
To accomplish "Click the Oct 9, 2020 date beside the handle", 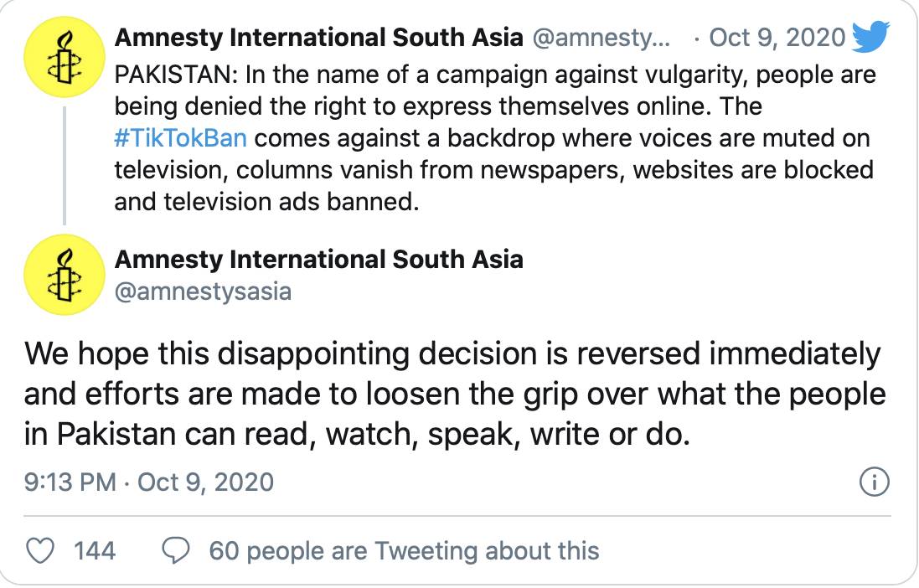I will 775,38.
